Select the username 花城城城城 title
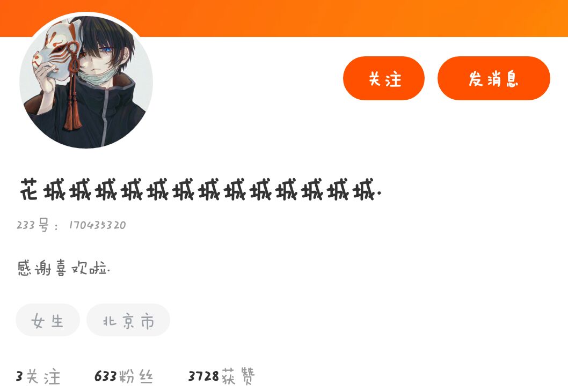 (x=201, y=189)
